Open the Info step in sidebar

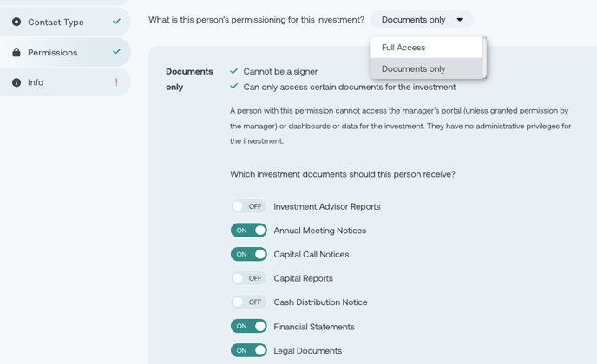(x=65, y=82)
